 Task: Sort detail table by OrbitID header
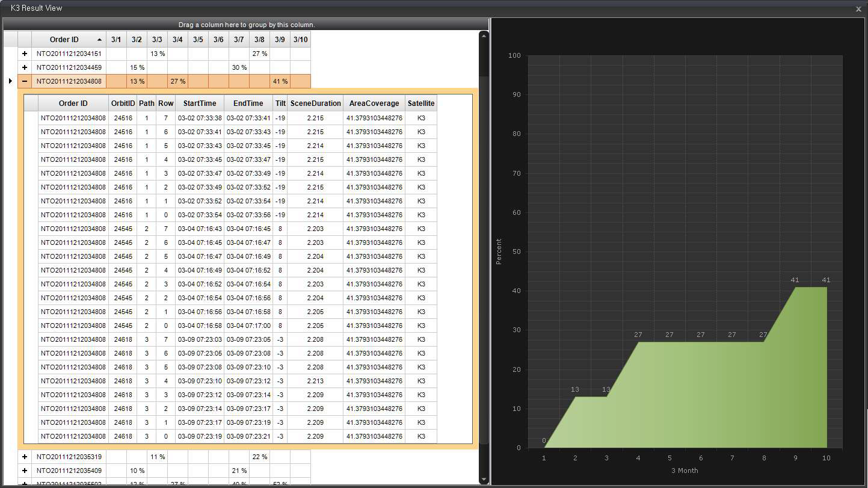click(123, 103)
